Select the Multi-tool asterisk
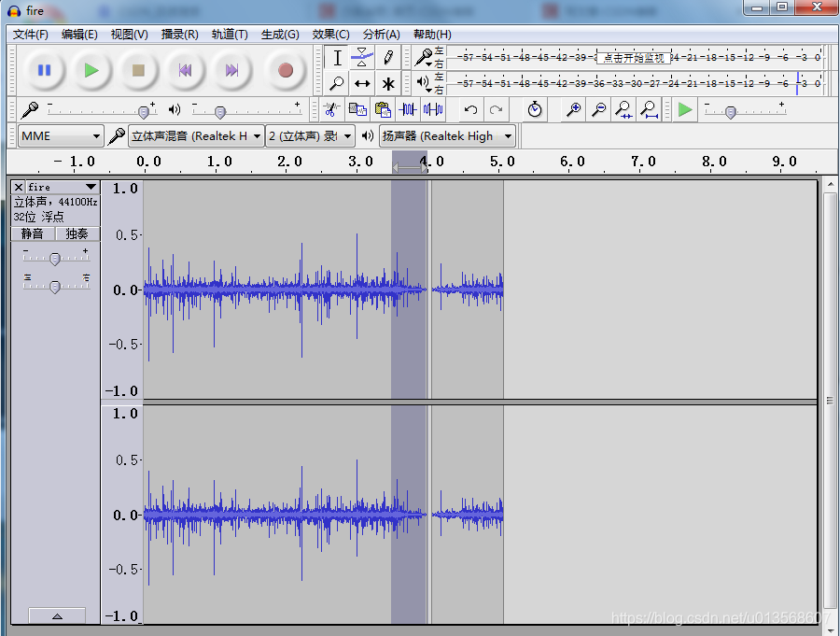840x636 pixels. (x=388, y=83)
